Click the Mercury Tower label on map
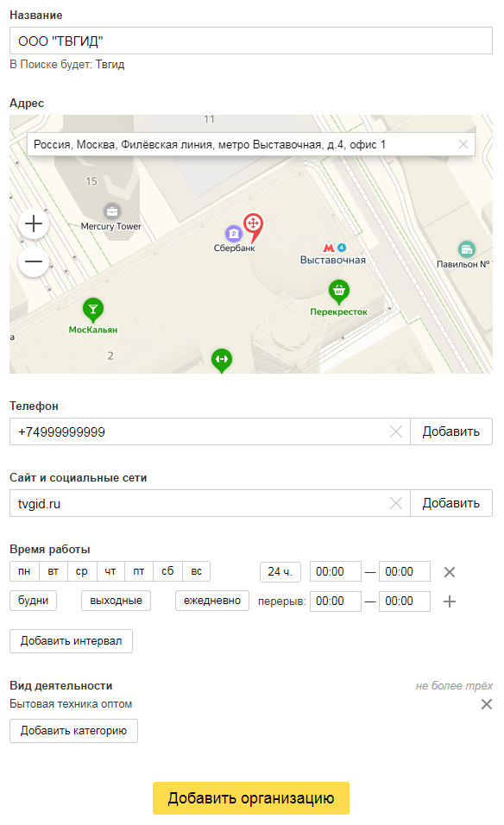 111,226
